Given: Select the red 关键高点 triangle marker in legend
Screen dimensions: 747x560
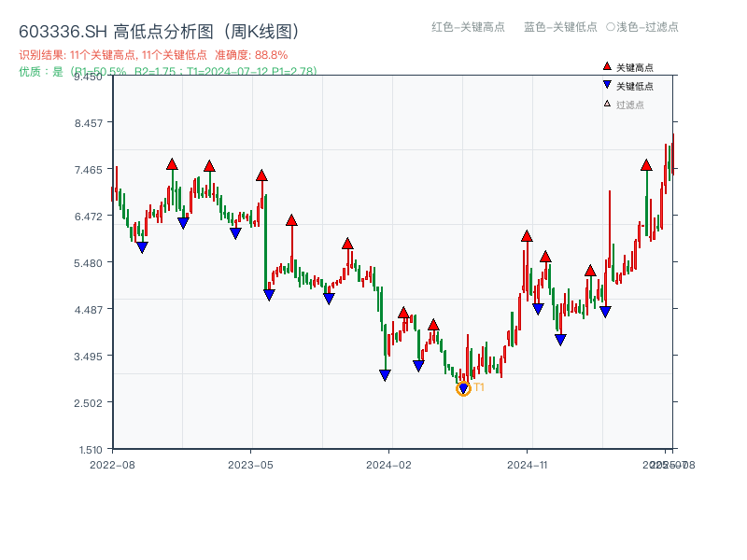Looking at the screenshot, I should point(607,66).
